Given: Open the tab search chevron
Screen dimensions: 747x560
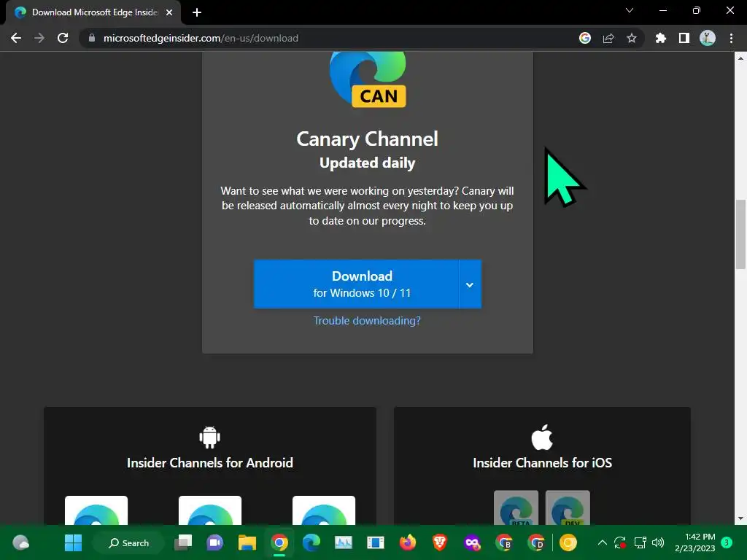Looking at the screenshot, I should pyautogui.click(x=630, y=10).
